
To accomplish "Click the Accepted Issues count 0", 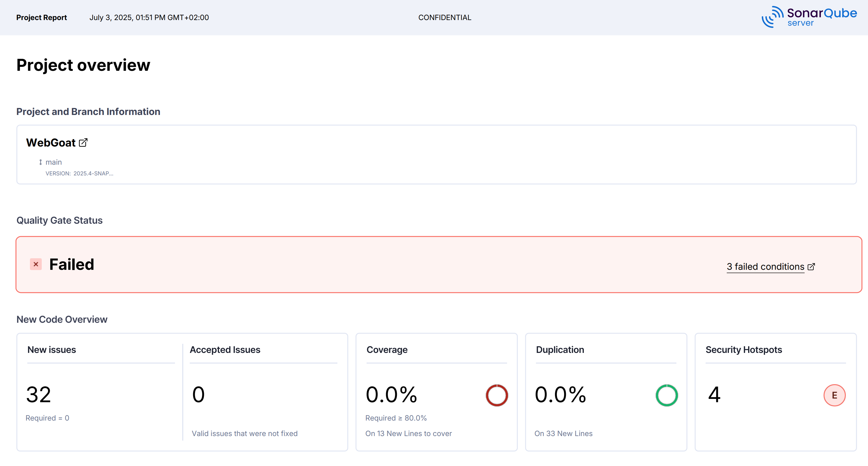I will 199,395.
